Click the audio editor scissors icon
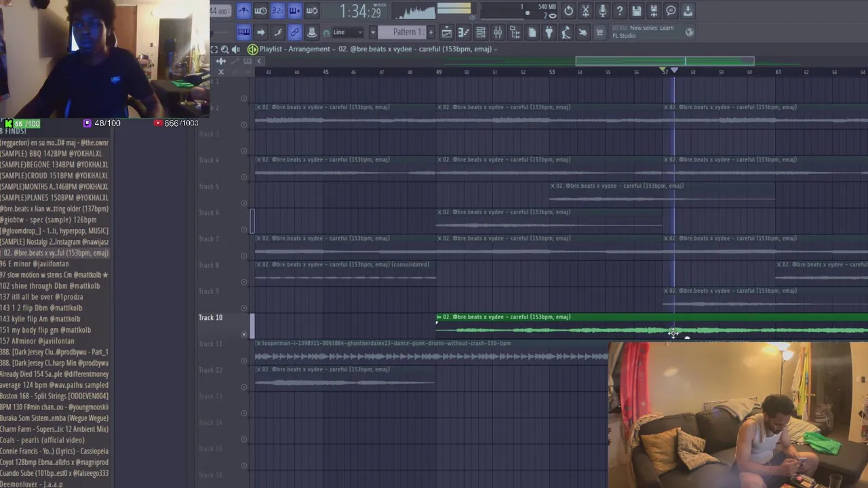868x488 pixels. 585,11
